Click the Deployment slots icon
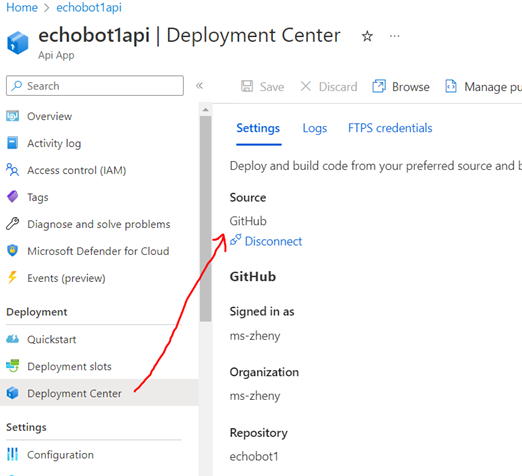Screen dimensions: 522x476 point(13,366)
